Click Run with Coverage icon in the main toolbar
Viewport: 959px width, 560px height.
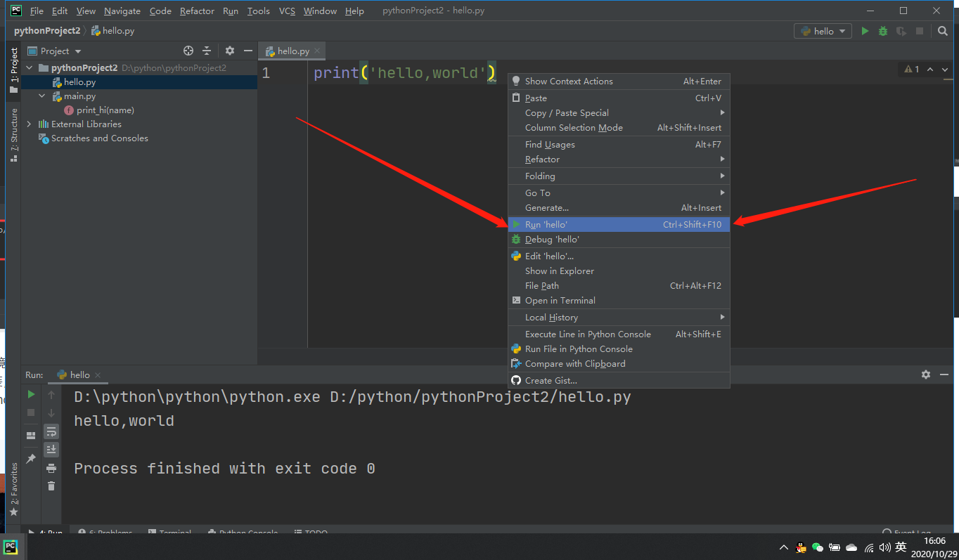[901, 31]
